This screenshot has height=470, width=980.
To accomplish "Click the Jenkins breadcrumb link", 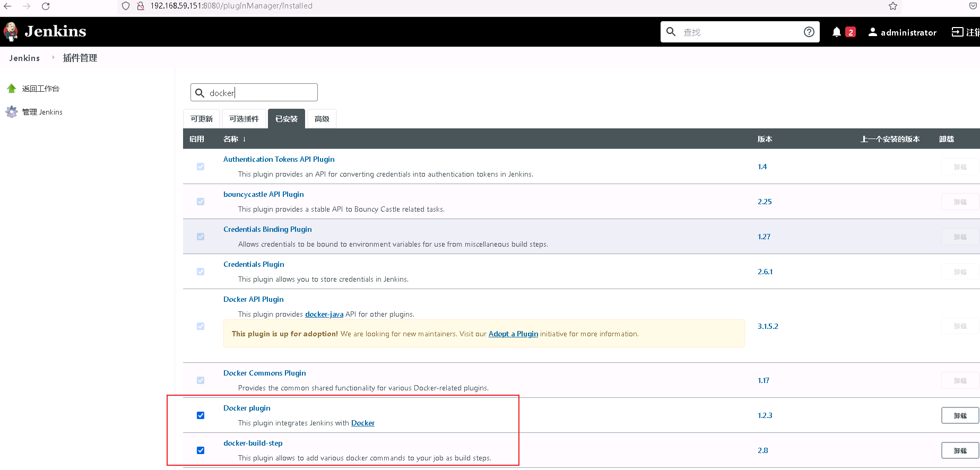I will tap(24, 58).
